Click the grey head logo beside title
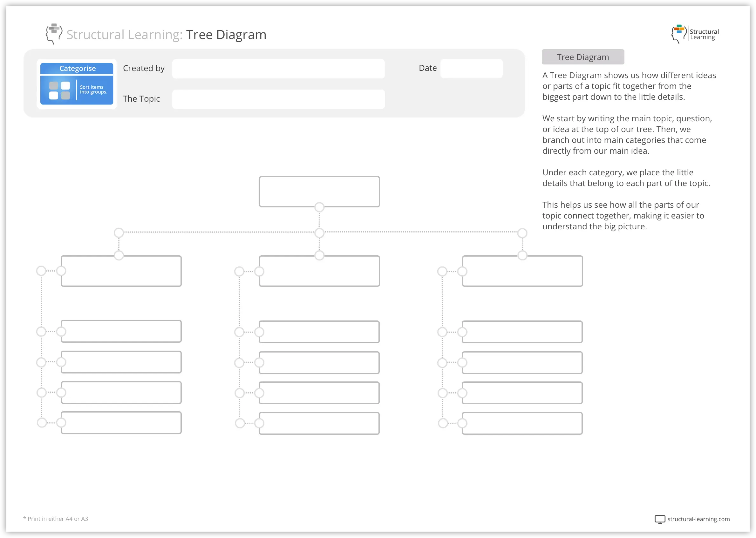 pyautogui.click(x=54, y=33)
